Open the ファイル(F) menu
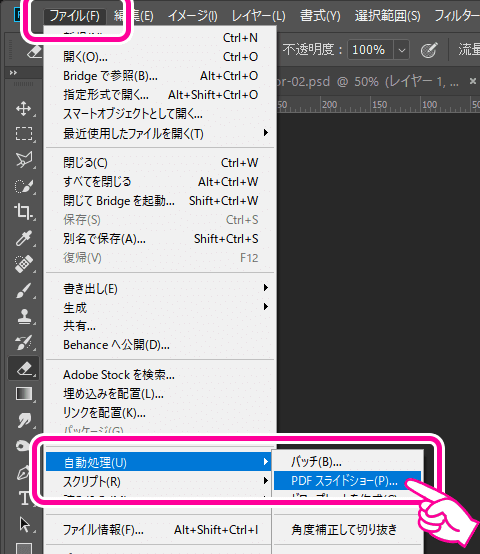The width and height of the screenshot is (480, 554). [x=75, y=16]
